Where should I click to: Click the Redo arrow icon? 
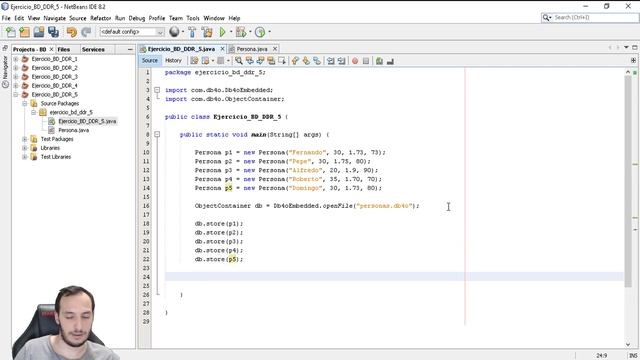tap(86, 32)
